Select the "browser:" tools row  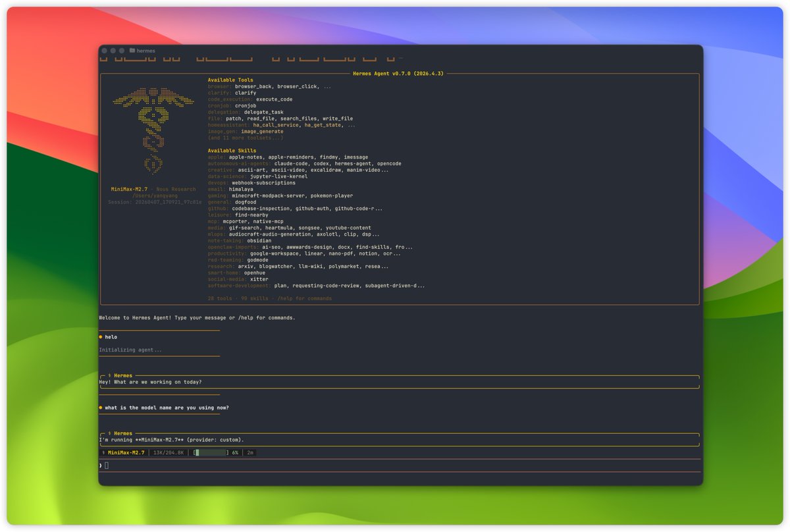269,87
